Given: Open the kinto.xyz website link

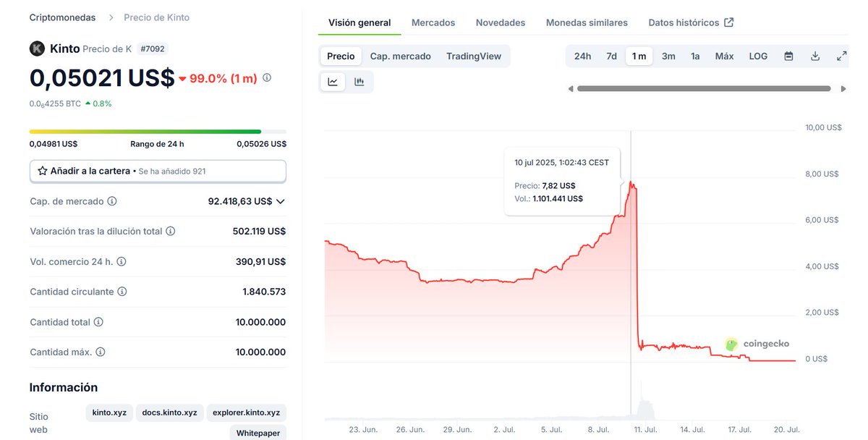Looking at the screenshot, I should click(x=109, y=412).
